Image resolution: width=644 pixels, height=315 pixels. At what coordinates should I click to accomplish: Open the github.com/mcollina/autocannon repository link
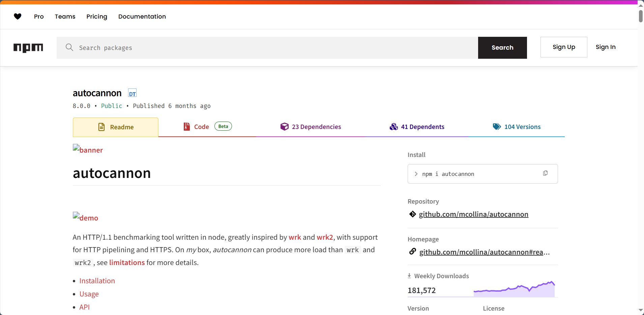pyautogui.click(x=474, y=214)
